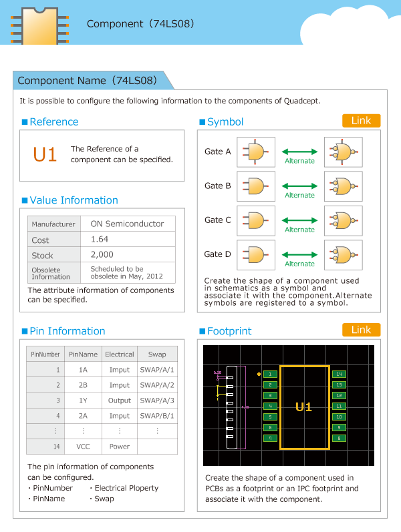Click the SWAP/A/3 cell
401x532 pixels.
(157, 401)
